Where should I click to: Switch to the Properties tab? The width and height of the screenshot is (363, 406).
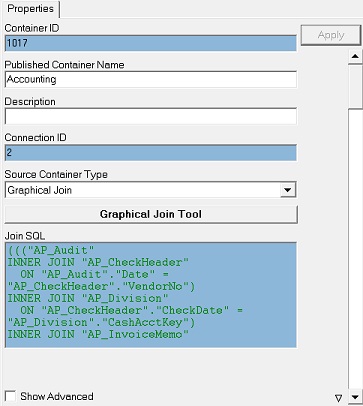pos(30,9)
